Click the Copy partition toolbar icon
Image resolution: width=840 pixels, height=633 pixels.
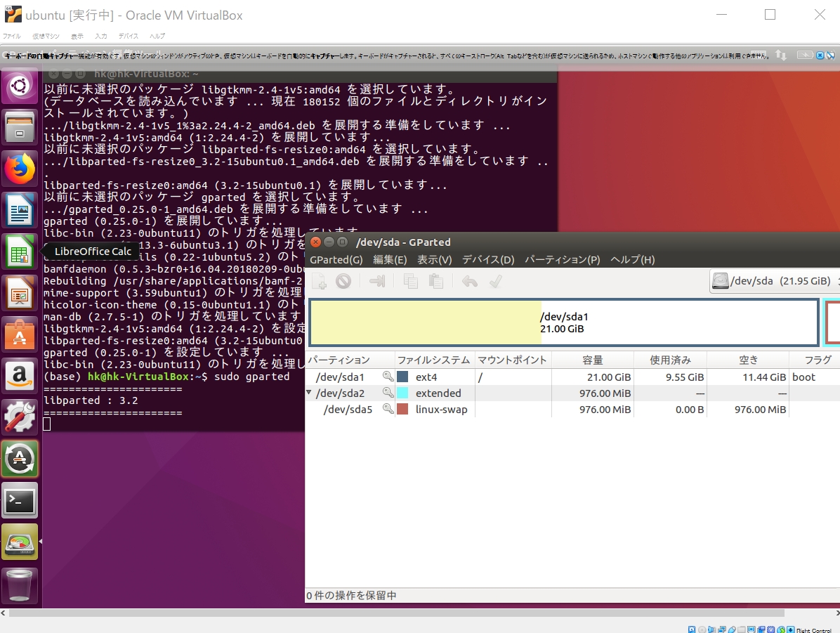point(411,281)
